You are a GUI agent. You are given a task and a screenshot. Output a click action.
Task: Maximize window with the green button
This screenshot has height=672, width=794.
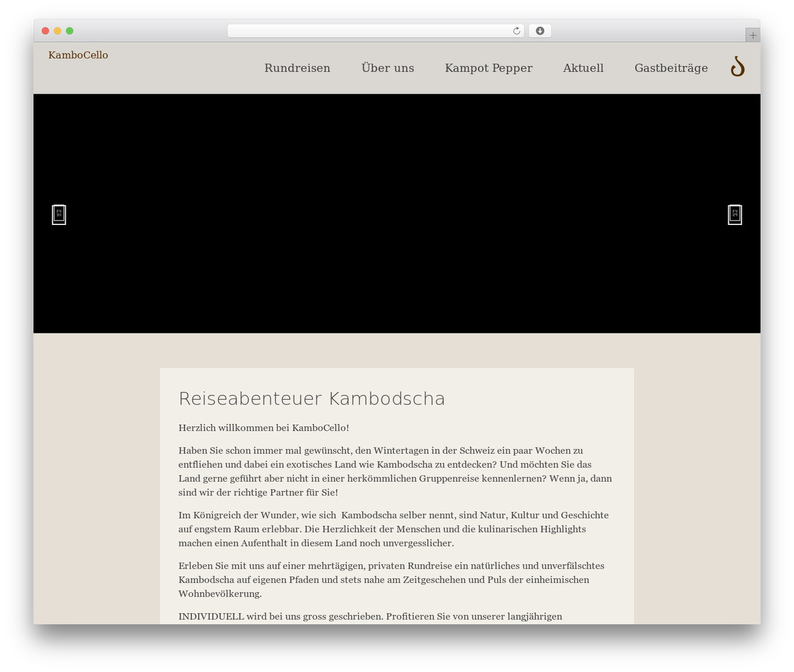coord(69,31)
